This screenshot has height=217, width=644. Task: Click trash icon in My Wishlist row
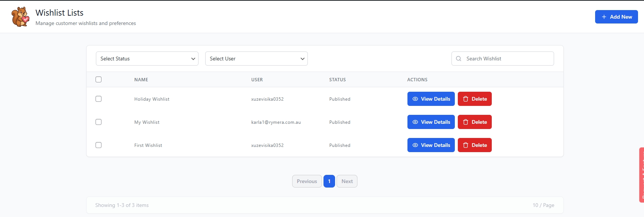[x=465, y=122]
